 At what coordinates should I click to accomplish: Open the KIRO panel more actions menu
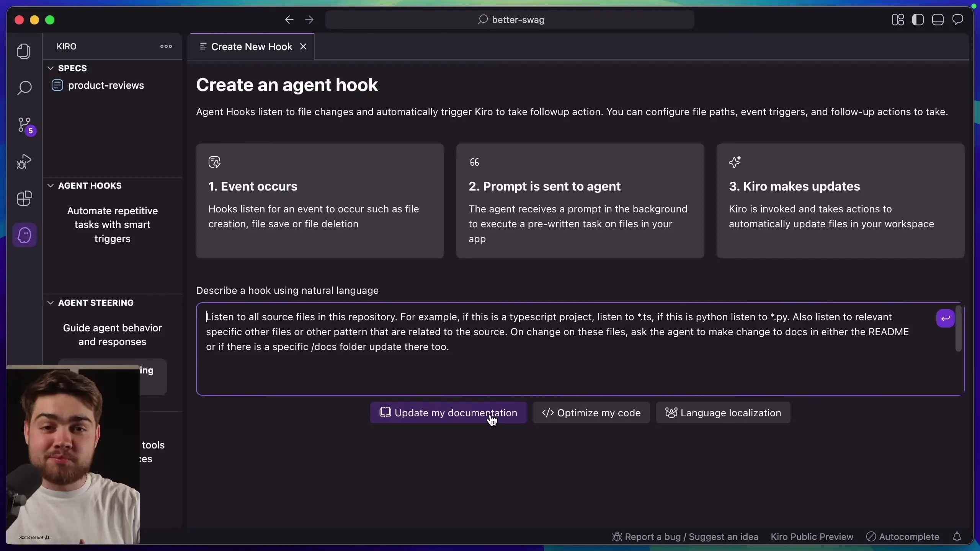click(x=166, y=46)
